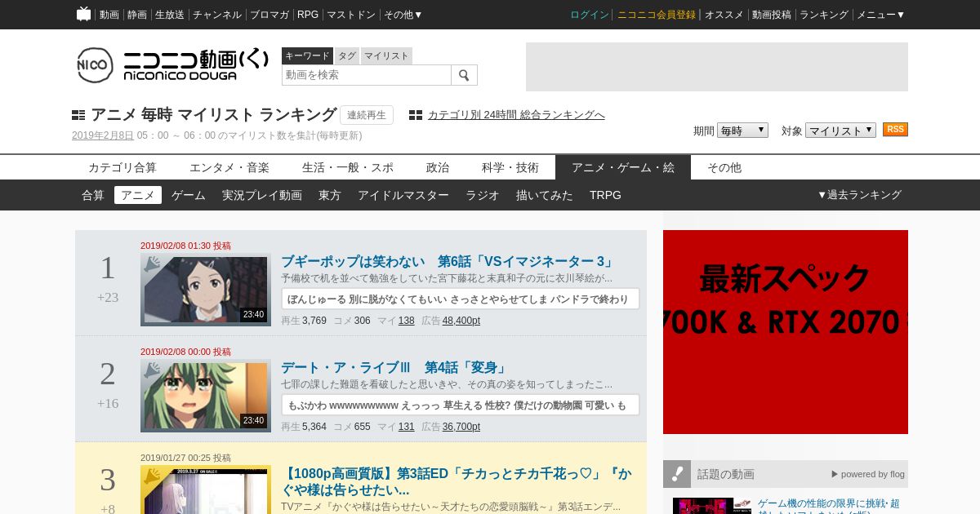Viewport: 980px width, 514px height.
Task: Select ゲーム subcategory
Action: [x=189, y=195]
